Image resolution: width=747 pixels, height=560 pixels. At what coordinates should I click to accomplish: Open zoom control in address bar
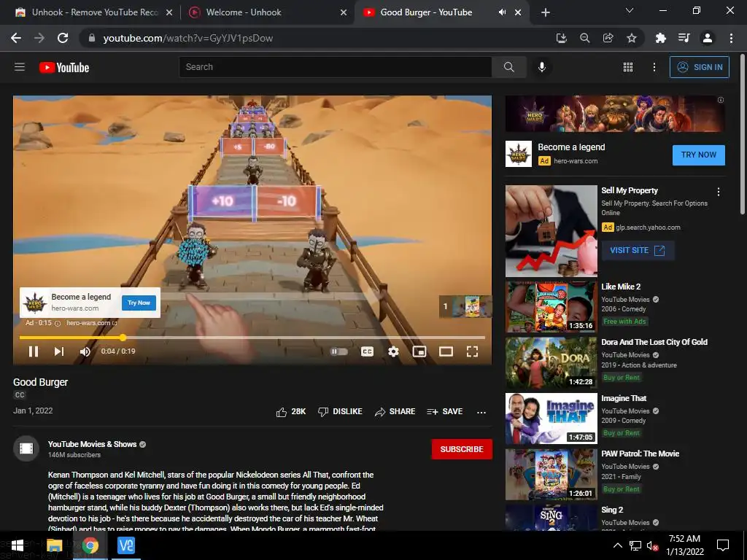tap(584, 38)
